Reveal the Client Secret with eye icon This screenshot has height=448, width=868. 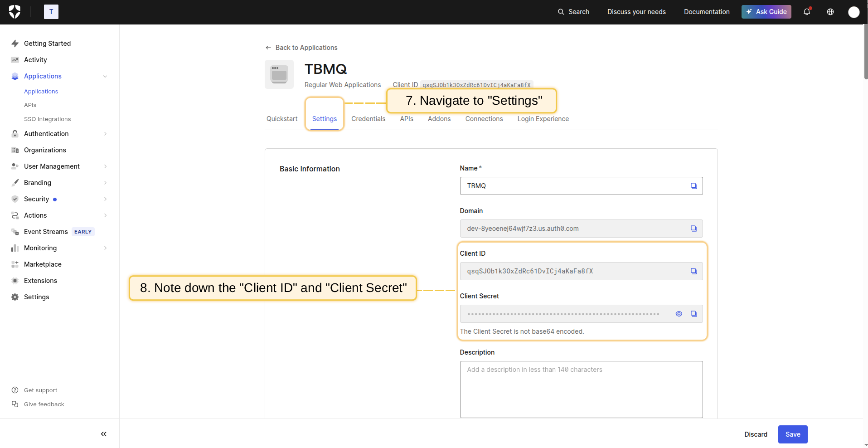point(679,314)
